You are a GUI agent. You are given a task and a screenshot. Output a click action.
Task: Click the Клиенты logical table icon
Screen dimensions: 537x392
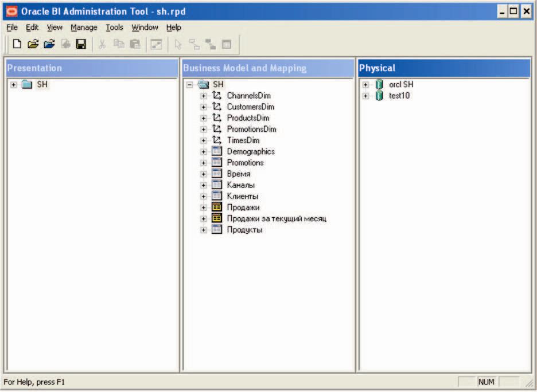(217, 195)
